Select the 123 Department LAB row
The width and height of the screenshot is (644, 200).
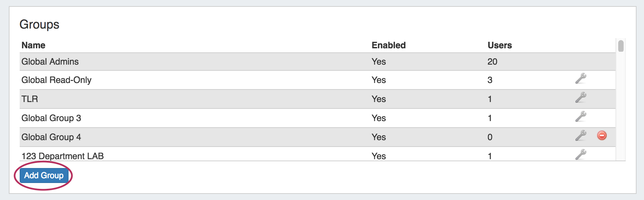click(62, 156)
